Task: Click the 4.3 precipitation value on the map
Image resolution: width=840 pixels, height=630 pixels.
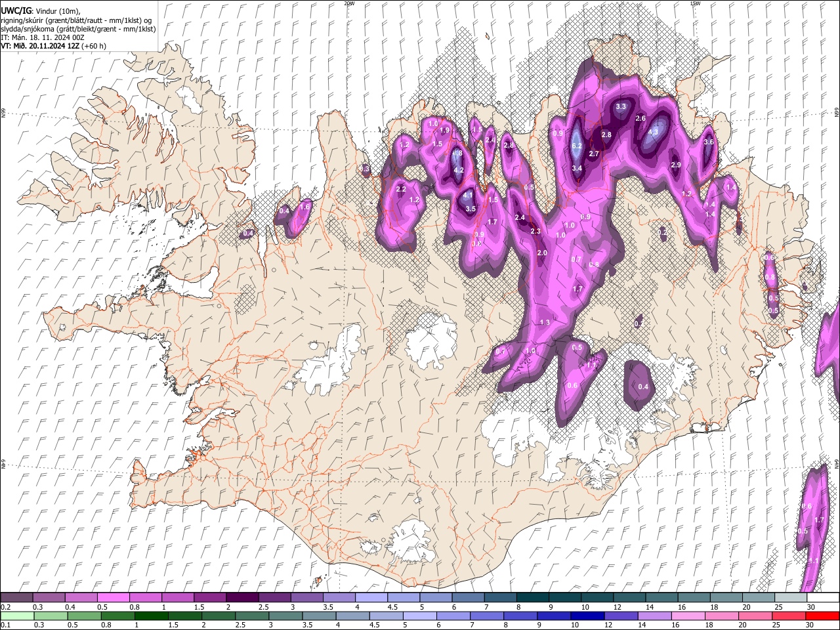Action: tap(653, 132)
